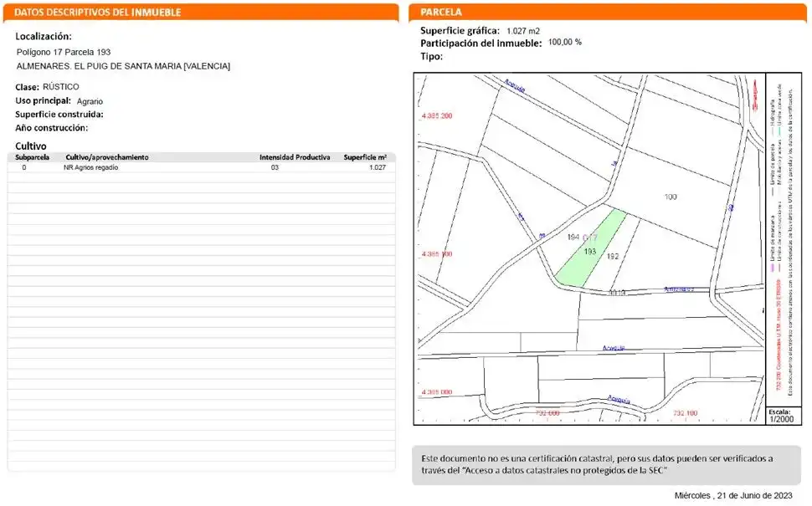Click parcel number '194' on the map
This screenshot has height=506, width=812.
[x=573, y=237]
